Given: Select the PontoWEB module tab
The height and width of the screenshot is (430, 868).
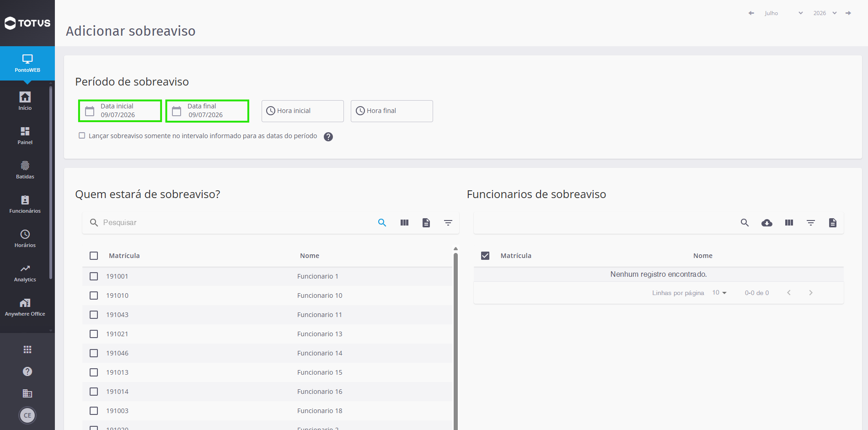Looking at the screenshot, I should point(27,63).
